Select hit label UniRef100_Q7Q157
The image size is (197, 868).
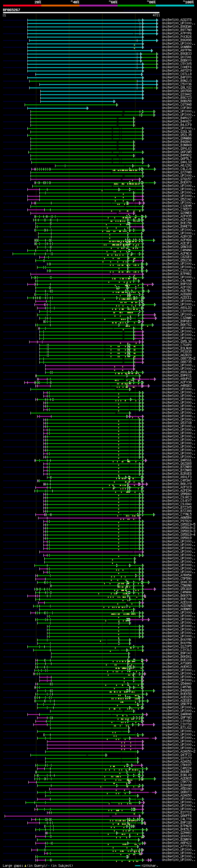pyautogui.click(x=177, y=179)
